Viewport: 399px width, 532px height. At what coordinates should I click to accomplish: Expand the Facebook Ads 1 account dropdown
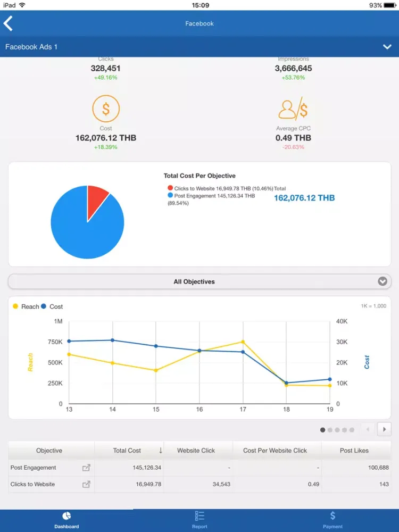coord(387,47)
